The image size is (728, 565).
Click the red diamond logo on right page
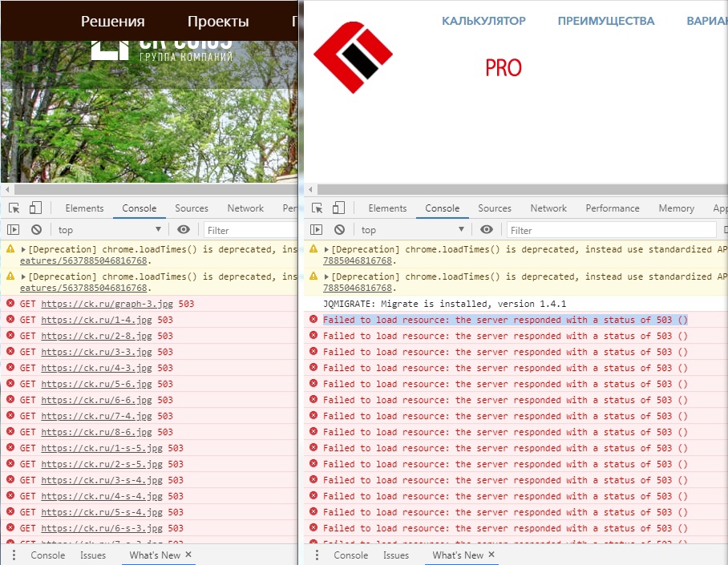[x=353, y=57]
